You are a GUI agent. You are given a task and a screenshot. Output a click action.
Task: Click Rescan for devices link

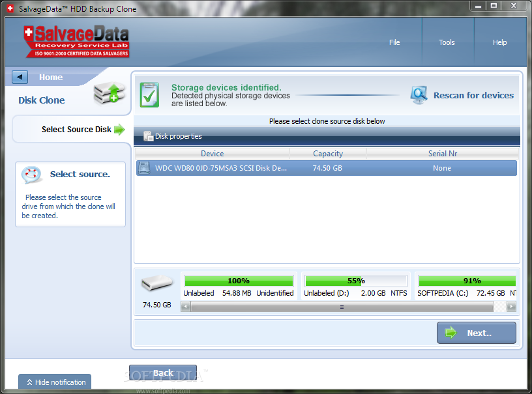click(473, 95)
